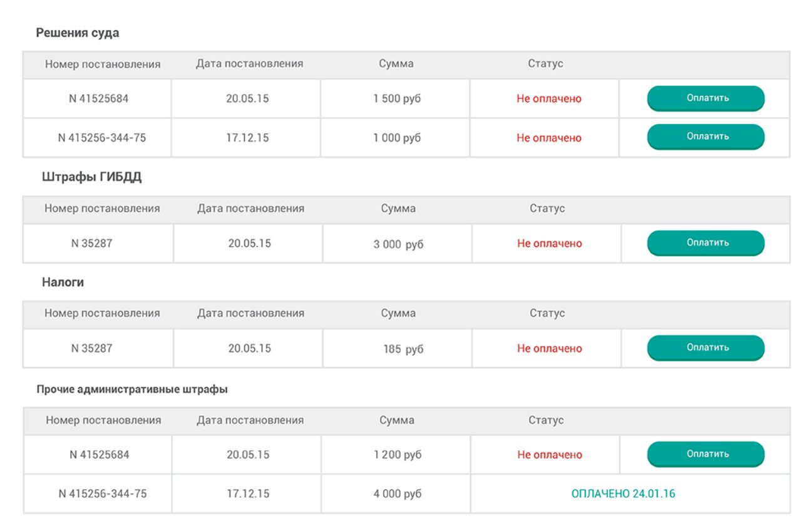
Task: Click 'Прочие административные штрафы' section heading
Action: point(131,389)
